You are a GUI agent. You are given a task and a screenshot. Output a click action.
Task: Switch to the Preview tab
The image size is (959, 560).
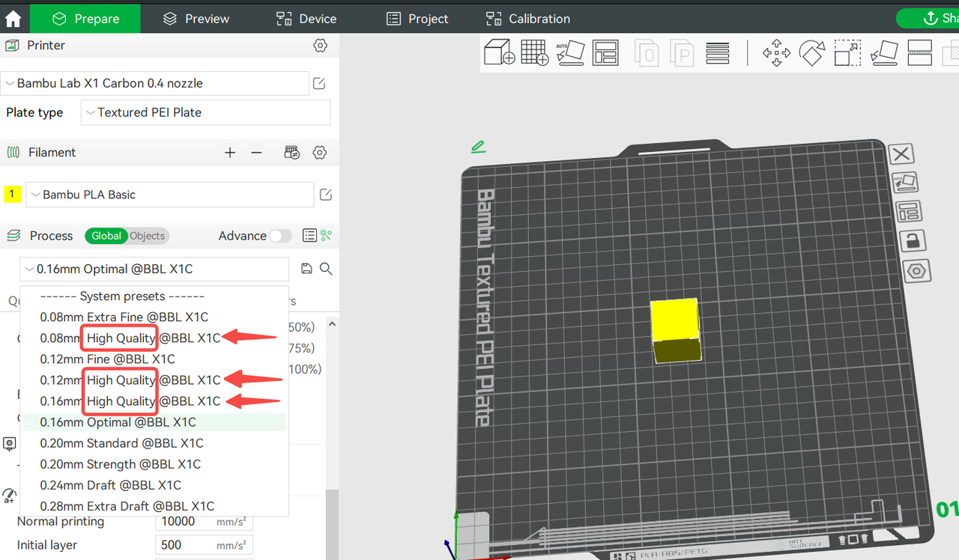tap(196, 19)
